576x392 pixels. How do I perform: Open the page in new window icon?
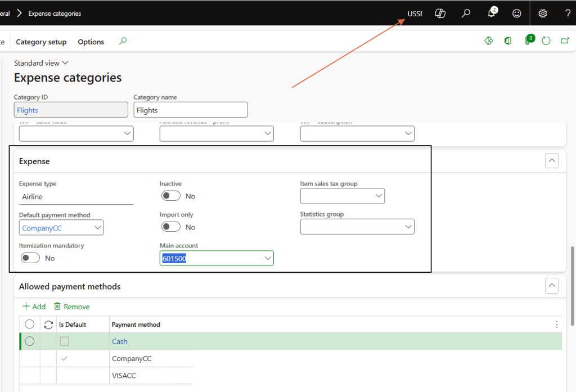[x=565, y=41]
